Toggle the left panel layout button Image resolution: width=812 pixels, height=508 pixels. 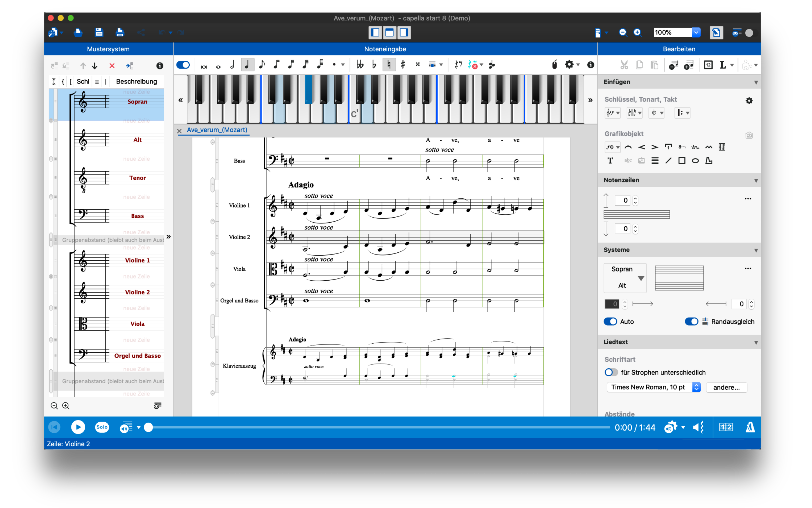click(375, 32)
